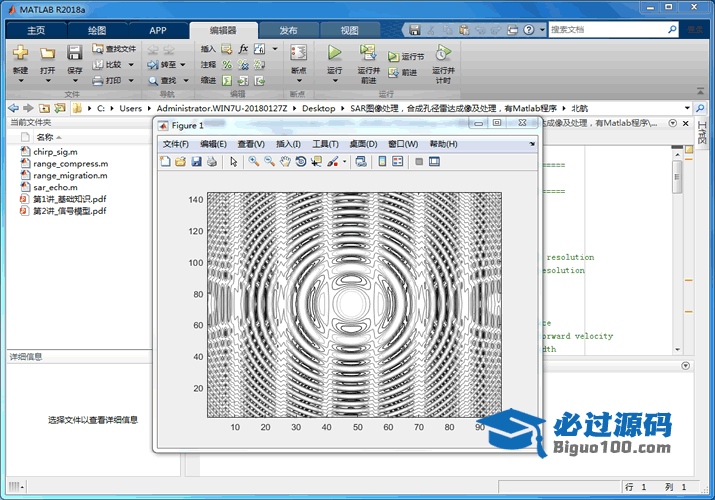Open the Print (打印) dropdown menu

[129, 80]
